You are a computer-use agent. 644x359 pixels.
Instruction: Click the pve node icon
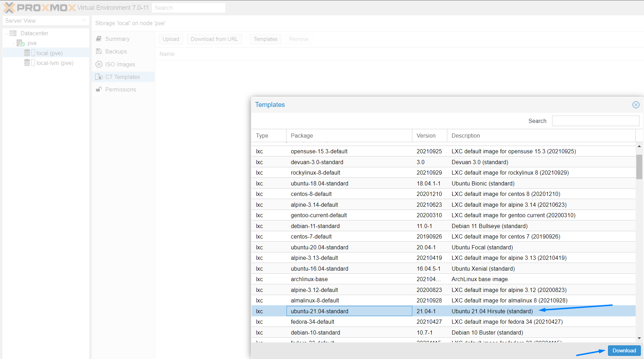[x=21, y=43]
